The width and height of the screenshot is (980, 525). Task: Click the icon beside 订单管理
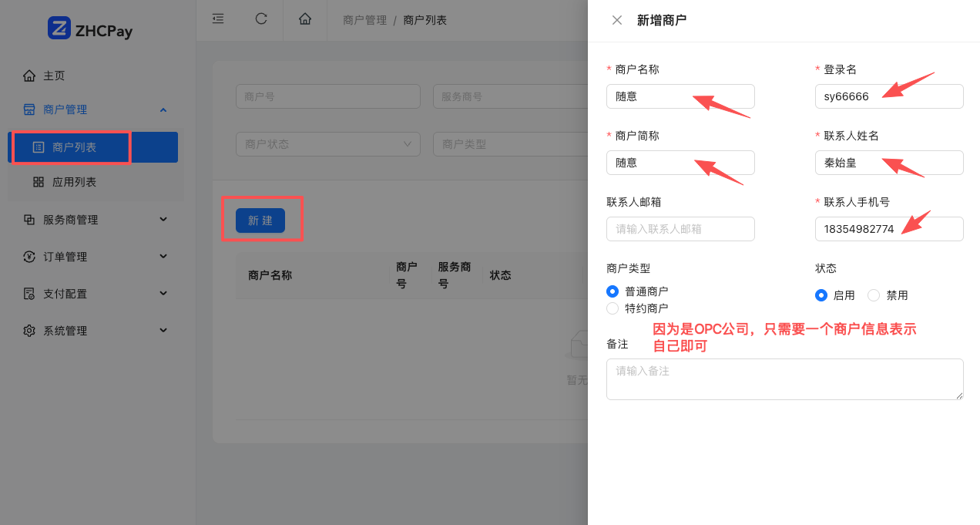pos(29,257)
